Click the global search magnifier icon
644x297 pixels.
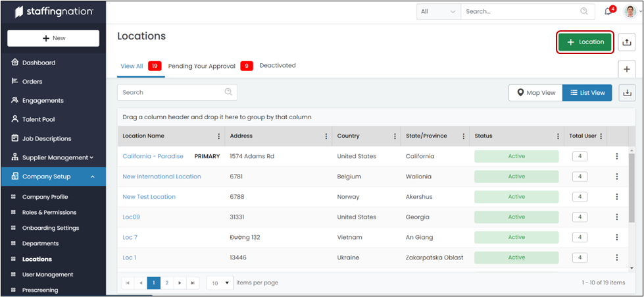point(584,11)
